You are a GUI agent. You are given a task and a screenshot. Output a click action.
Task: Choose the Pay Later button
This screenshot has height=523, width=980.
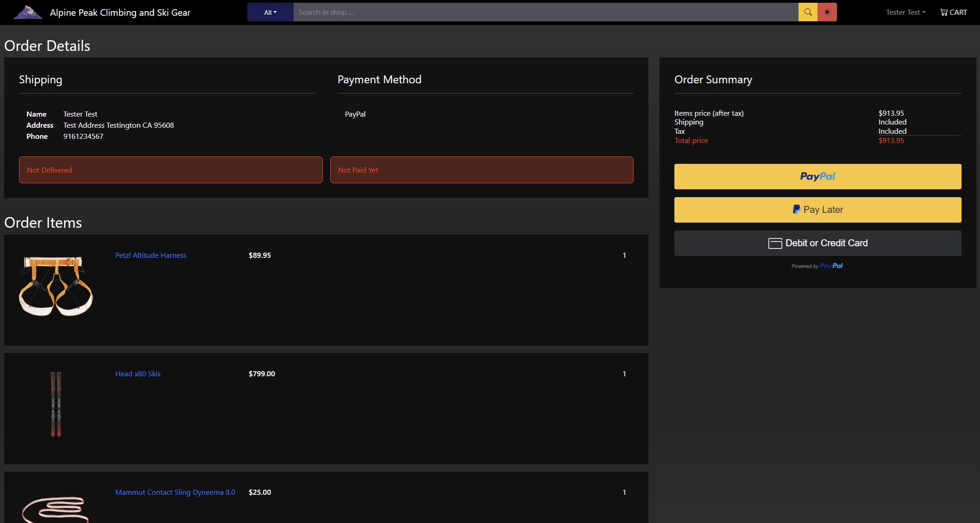click(817, 210)
